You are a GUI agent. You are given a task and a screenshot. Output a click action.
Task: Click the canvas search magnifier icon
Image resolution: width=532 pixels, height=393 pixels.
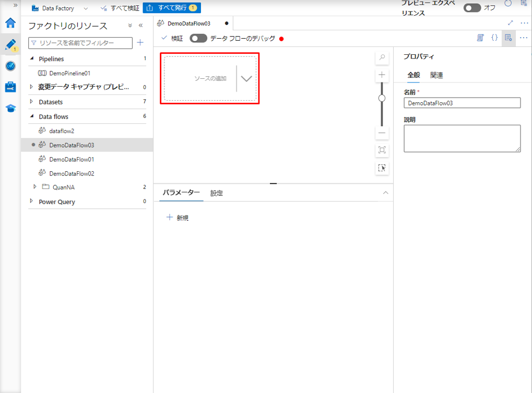point(382,57)
